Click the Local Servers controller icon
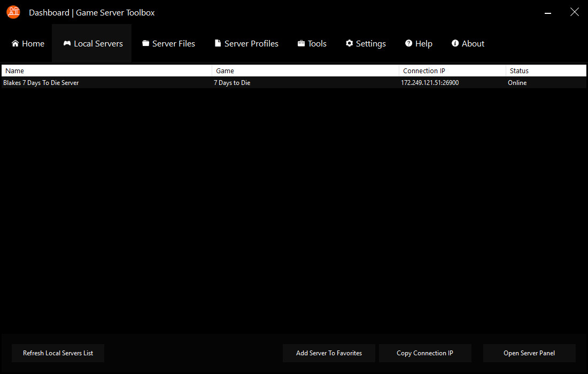This screenshot has width=588, height=374. point(66,43)
